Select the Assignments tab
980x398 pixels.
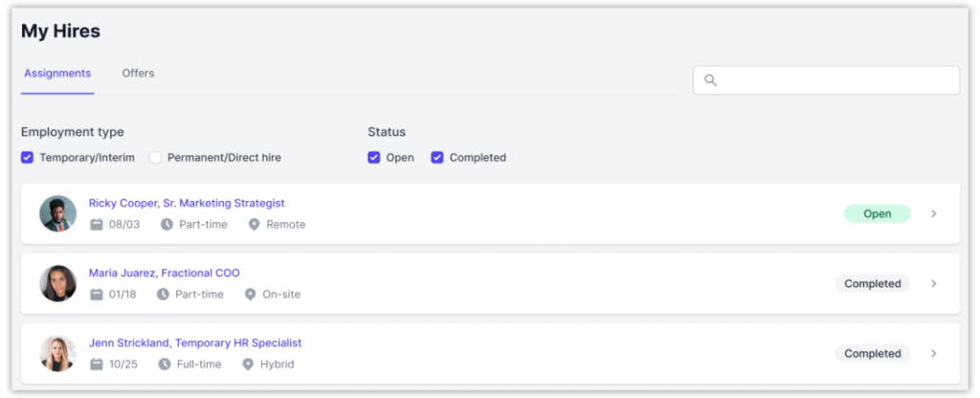tap(57, 74)
